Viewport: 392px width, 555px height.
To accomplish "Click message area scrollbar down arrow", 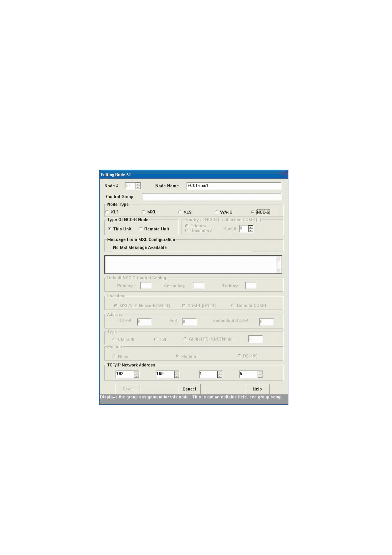I will pyautogui.click(x=279, y=270).
